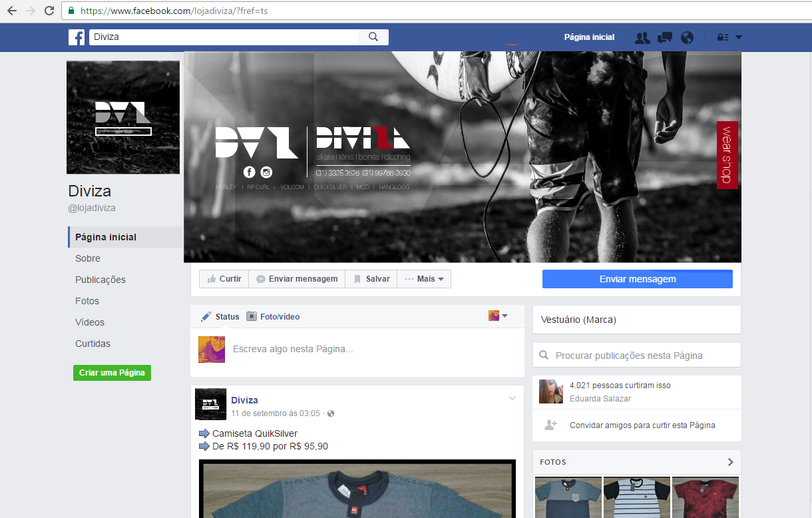The height and width of the screenshot is (518, 812).
Task: Click the @lojadiviza username text
Action: (x=92, y=208)
